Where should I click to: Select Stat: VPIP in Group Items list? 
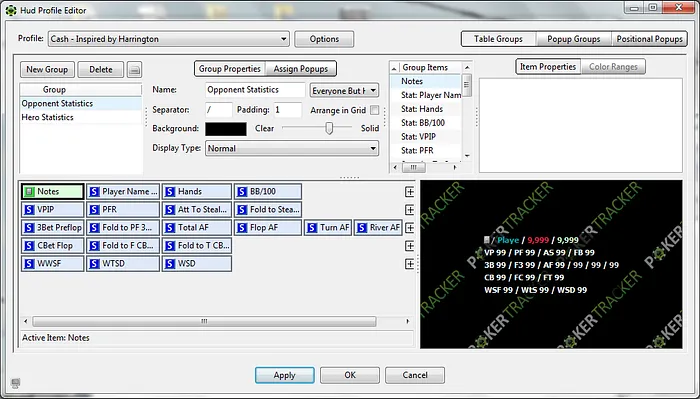[x=426, y=137]
